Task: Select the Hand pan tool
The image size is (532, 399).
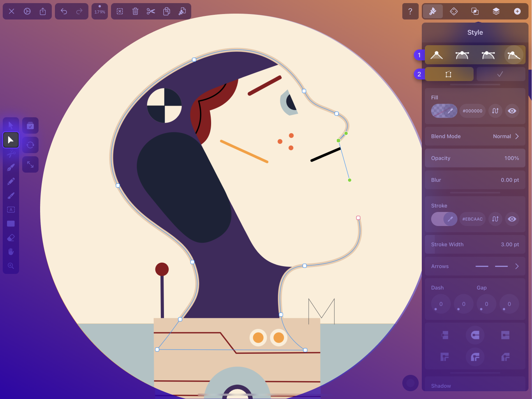Action: click(x=11, y=252)
